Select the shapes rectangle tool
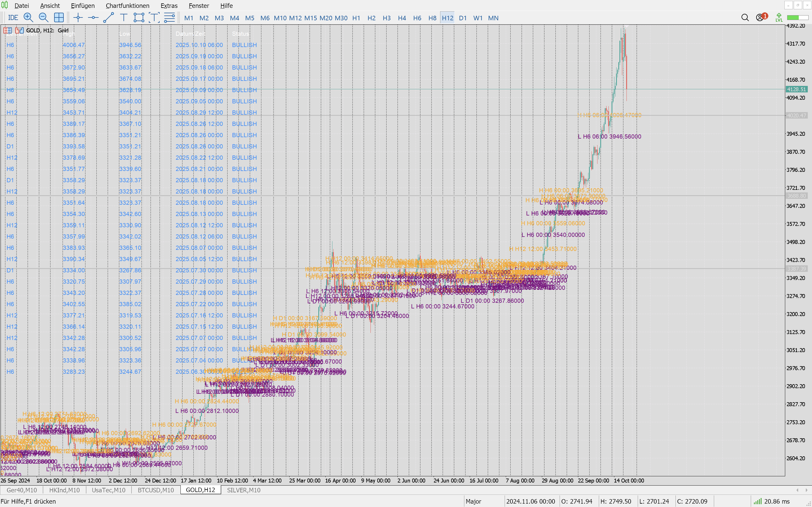The height and width of the screenshot is (507, 812). tap(139, 18)
